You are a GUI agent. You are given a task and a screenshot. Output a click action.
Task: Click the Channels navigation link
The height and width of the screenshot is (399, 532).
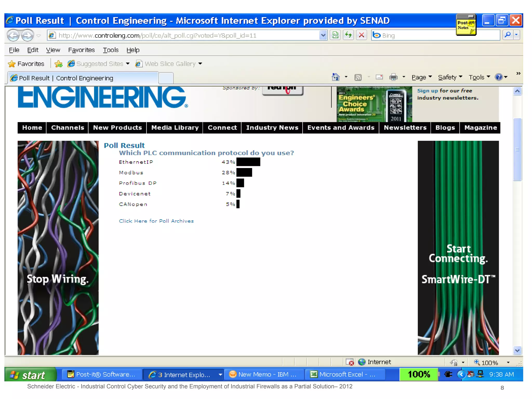point(68,128)
